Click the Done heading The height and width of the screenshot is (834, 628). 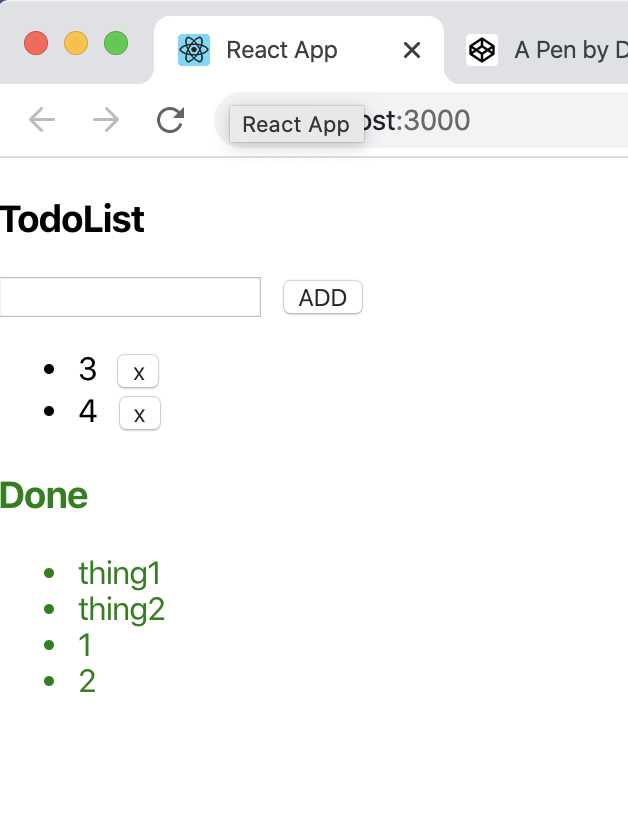pyautogui.click(x=44, y=495)
